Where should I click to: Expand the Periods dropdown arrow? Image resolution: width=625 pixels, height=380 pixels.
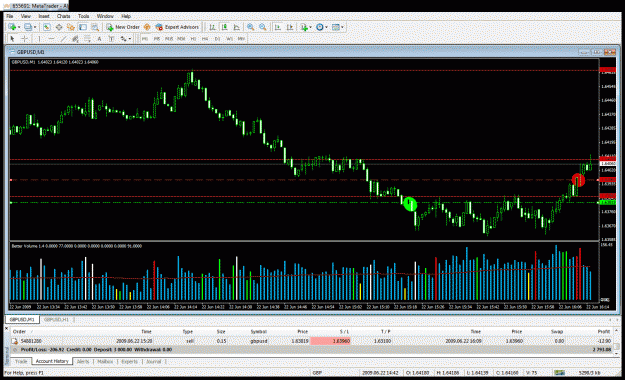coord(326,27)
